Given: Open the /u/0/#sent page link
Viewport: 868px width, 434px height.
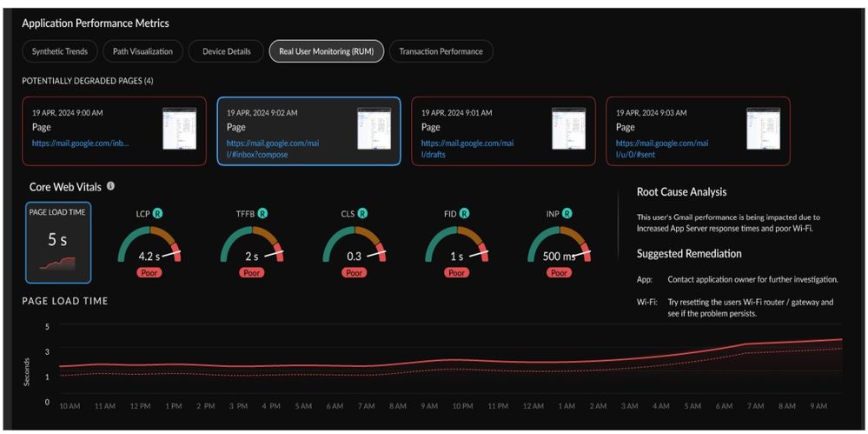Looking at the screenshot, I should point(662,149).
